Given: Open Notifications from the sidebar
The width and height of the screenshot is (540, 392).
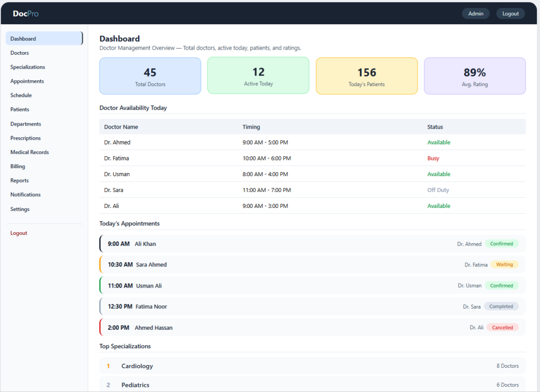Looking at the screenshot, I should click(25, 194).
